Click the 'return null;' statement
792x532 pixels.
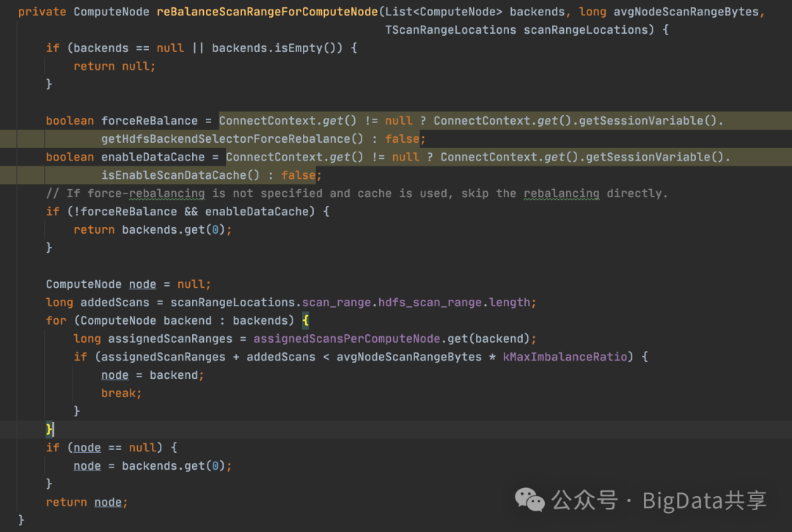point(114,66)
